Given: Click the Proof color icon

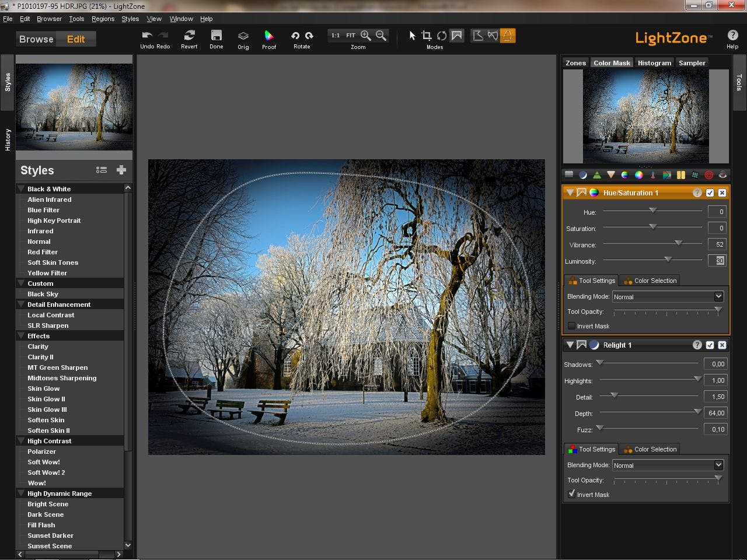Looking at the screenshot, I should tap(268, 36).
